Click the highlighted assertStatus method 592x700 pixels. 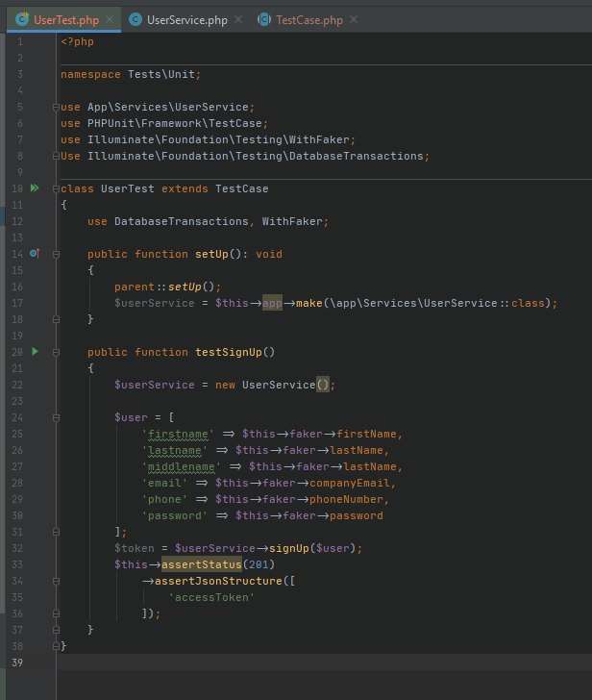pos(201,564)
